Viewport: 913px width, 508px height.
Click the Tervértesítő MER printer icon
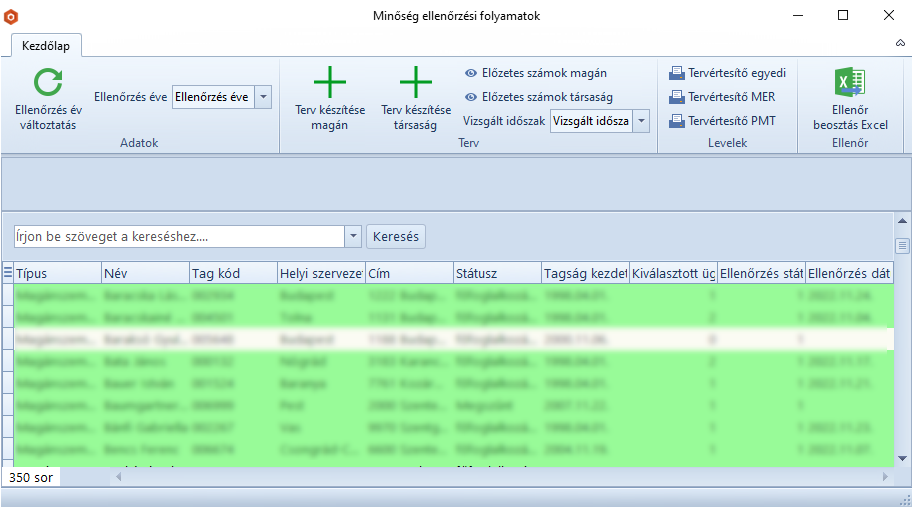coord(677,97)
